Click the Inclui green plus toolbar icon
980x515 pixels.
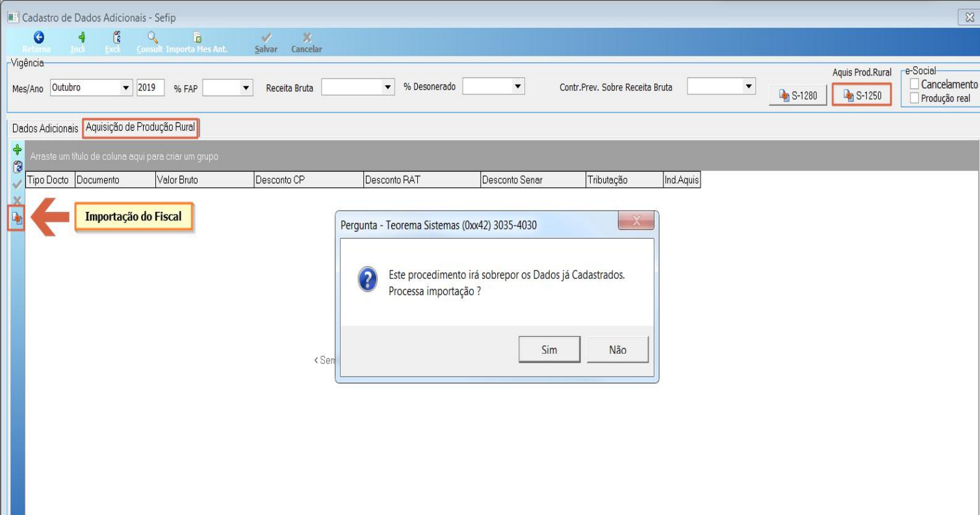pyautogui.click(x=82, y=38)
